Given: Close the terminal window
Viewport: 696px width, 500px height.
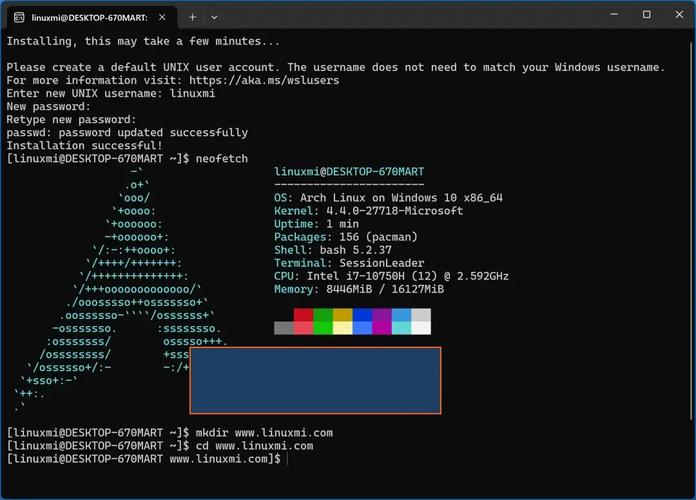Looking at the screenshot, I should click(x=679, y=14).
